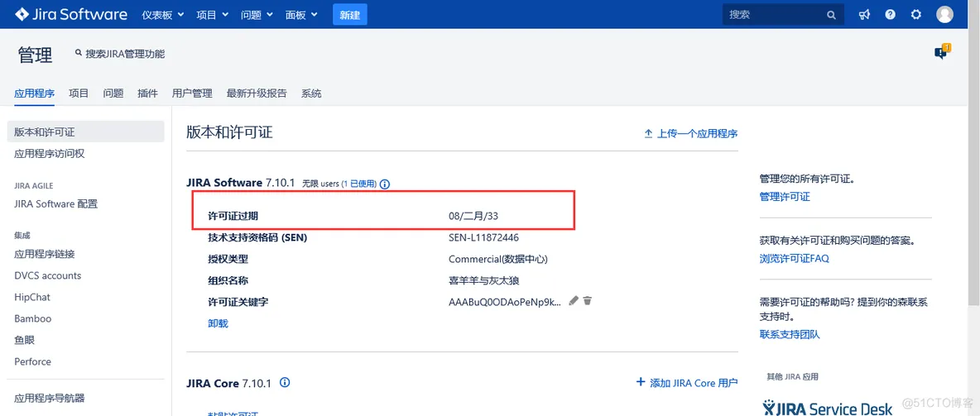Viewport: 980px width, 416px height.
Task: Click the magnifier icon in search box
Action: 831,15
